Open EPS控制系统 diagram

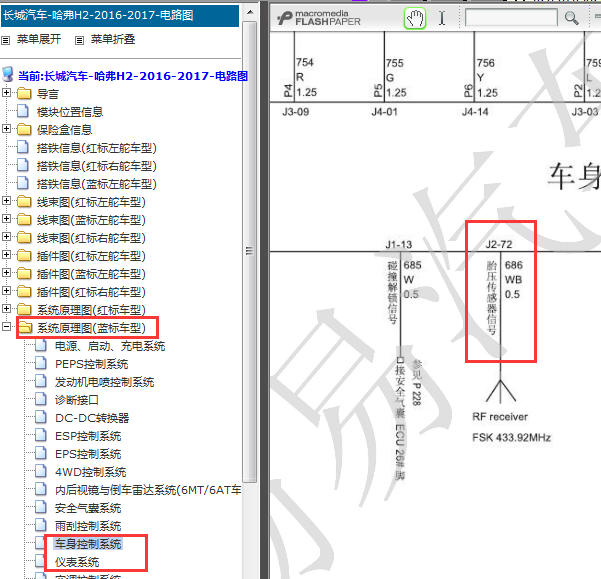click(88, 454)
